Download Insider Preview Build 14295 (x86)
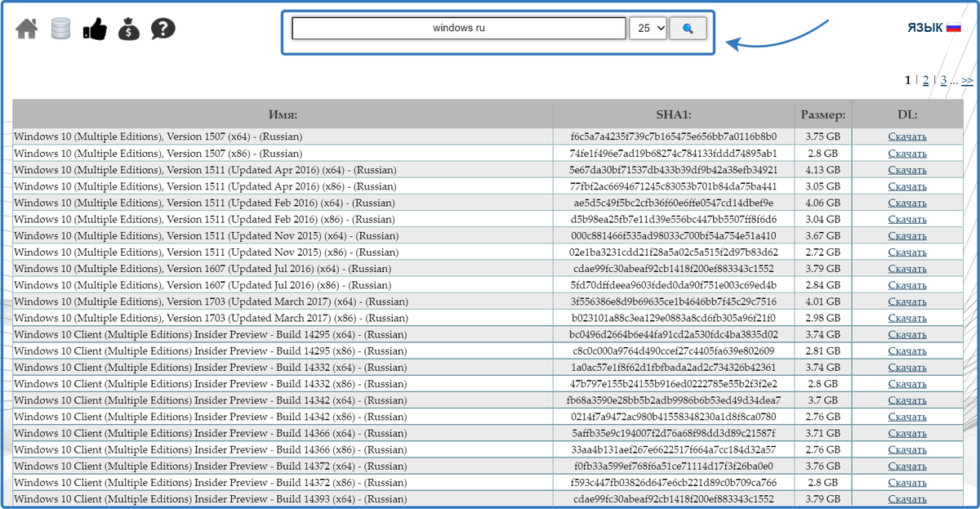This screenshot has width=980, height=509. pos(907,350)
